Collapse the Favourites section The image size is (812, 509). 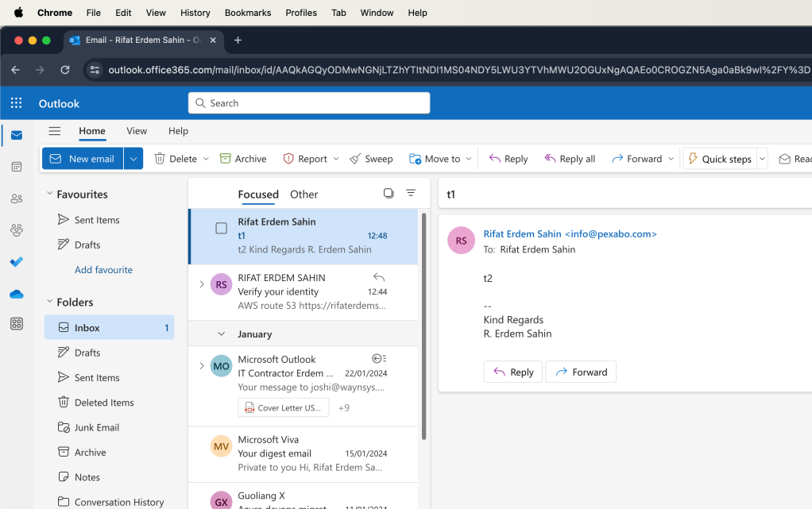[x=50, y=194]
